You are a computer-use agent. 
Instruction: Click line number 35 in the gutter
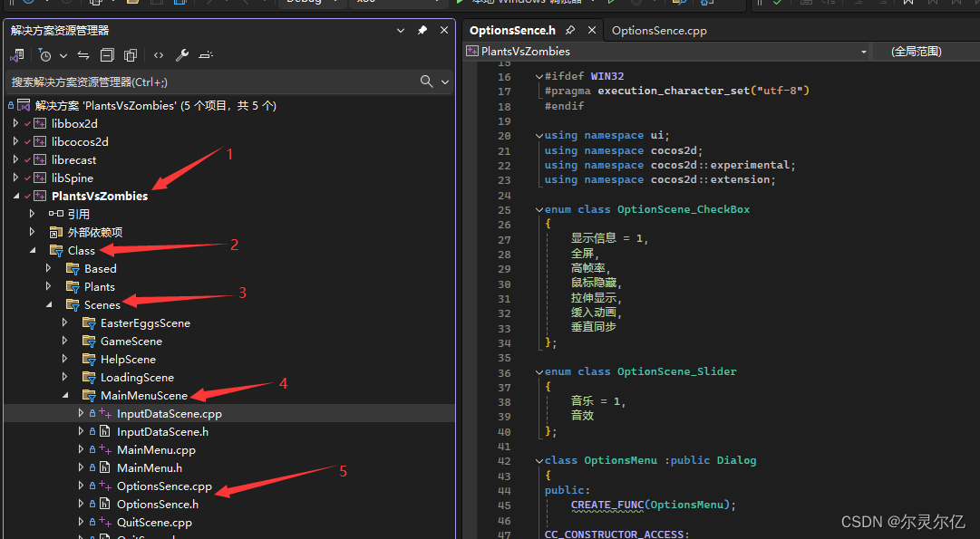tap(504, 358)
